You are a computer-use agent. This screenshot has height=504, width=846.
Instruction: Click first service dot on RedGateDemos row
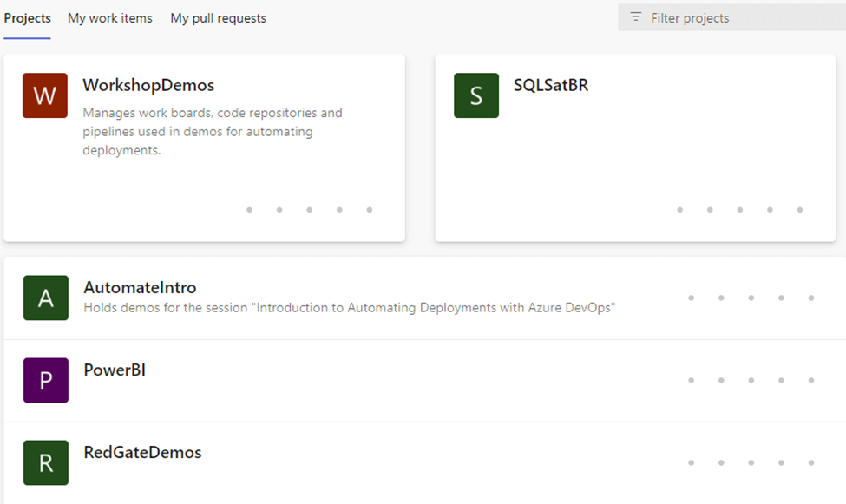692,462
